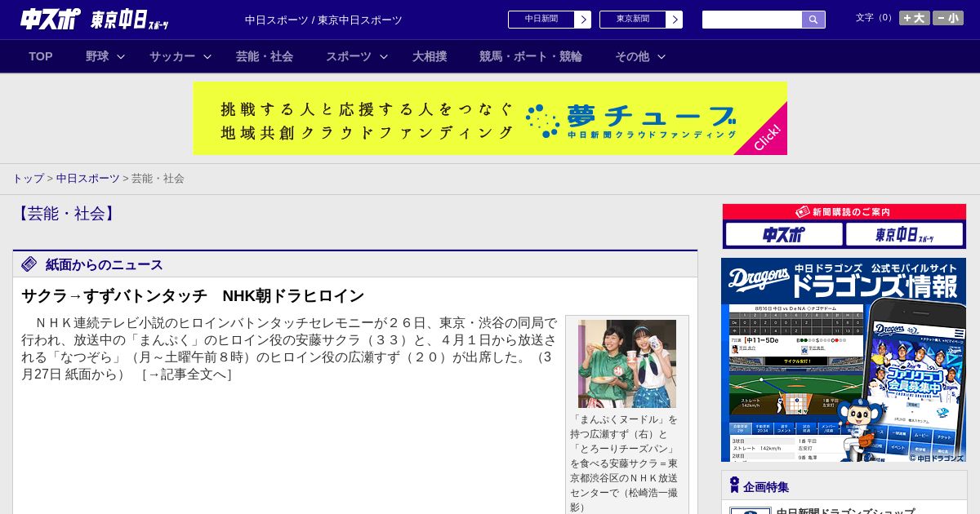Click ［→記事全文へ］ read-more link
The width and height of the screenshot is (980, 514).
click(186, 374)
